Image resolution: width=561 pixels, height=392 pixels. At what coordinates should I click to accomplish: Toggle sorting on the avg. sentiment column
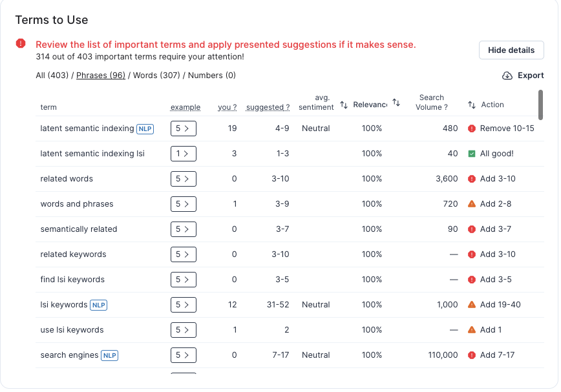tap(345, 103)
